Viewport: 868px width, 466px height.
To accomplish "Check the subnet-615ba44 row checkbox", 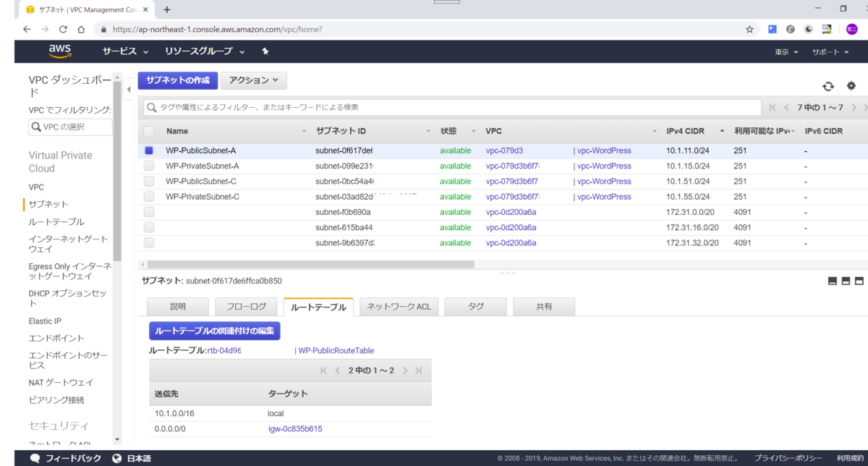I will (x=149, y=227).
